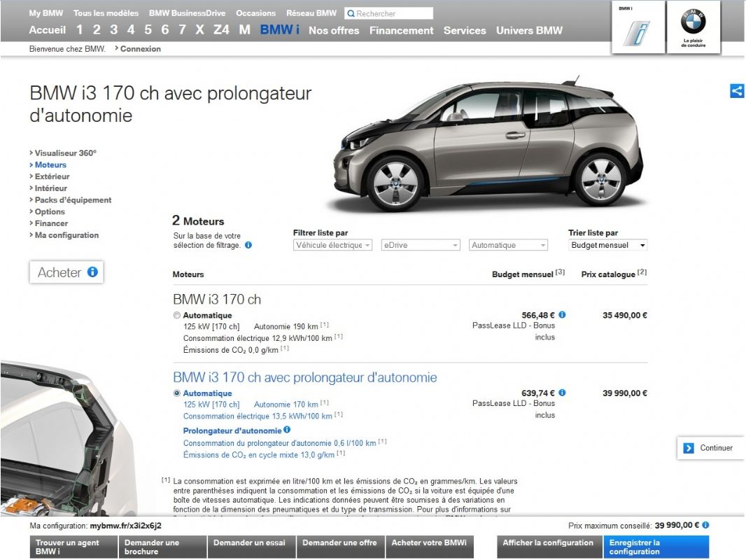Screen dimensions: 746x560
Task: Click the Acheter button
Action: [x=66, y=272]
